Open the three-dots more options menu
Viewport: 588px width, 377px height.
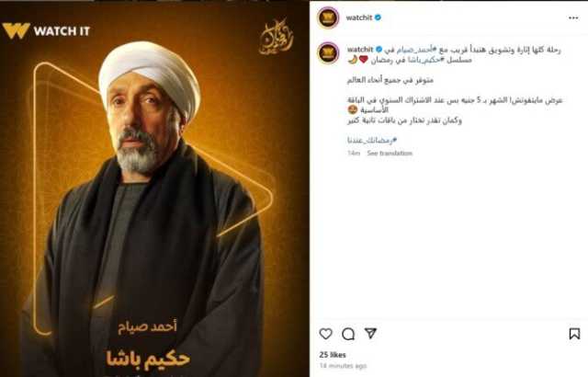point(573,18)
